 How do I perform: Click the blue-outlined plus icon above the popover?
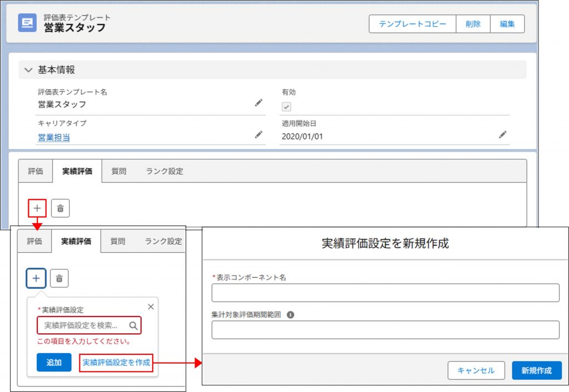(36, 278)
